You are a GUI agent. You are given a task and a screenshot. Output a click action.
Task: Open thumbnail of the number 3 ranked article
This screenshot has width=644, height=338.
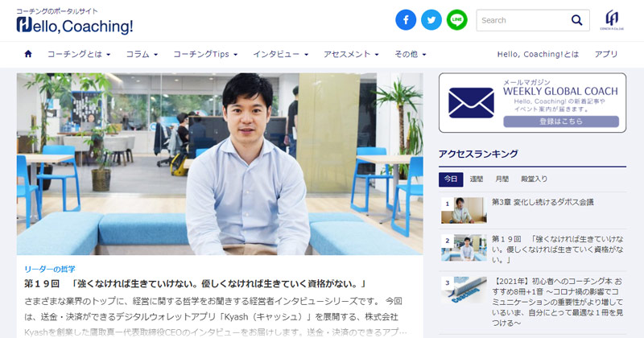[x=464, y=290]
